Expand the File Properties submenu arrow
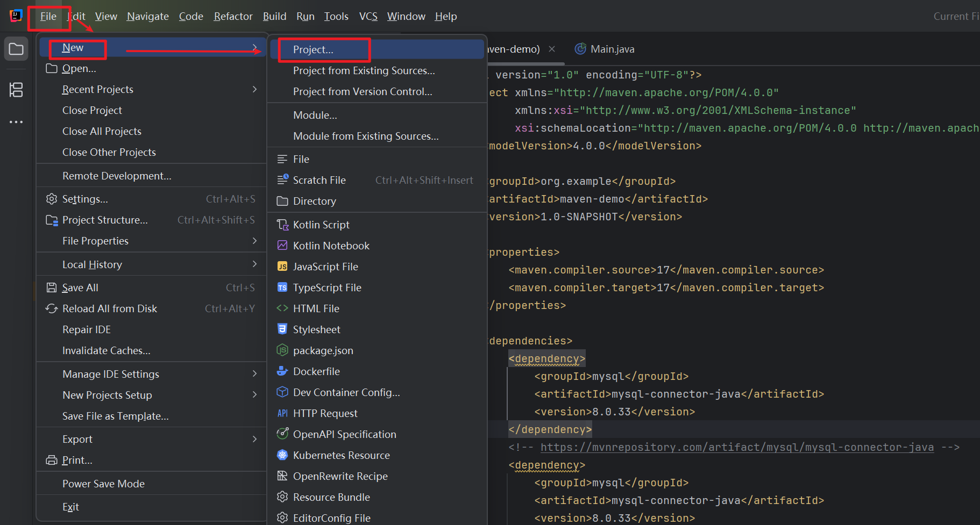The height and width of the screenshot is (525, 980). pyautogui.click(x=255, y=241)
